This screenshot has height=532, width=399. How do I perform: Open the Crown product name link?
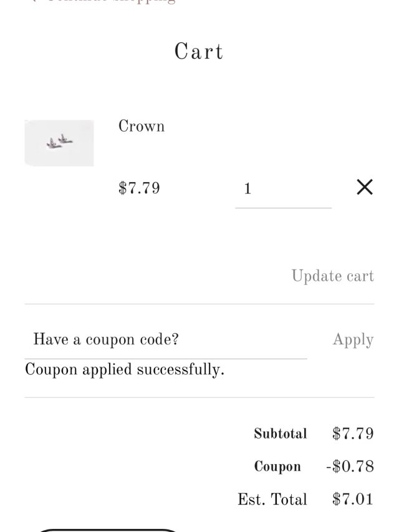click(x=142, y=126)
